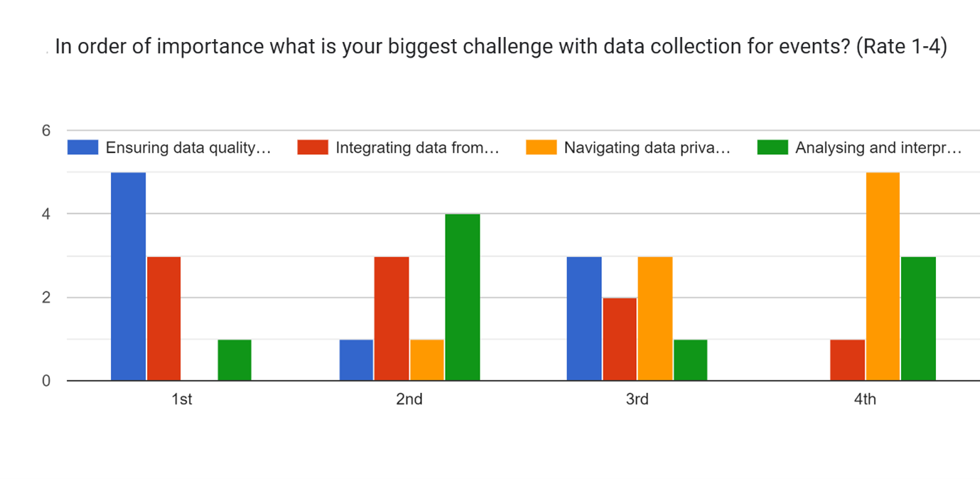Click the red bar in 2nd group
The width and height of the screenshot is (980, 479).
392,318
